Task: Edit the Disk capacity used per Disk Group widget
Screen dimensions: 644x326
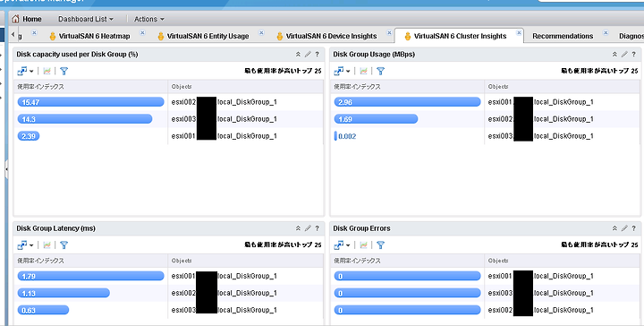Action: [x=308, y=55]
